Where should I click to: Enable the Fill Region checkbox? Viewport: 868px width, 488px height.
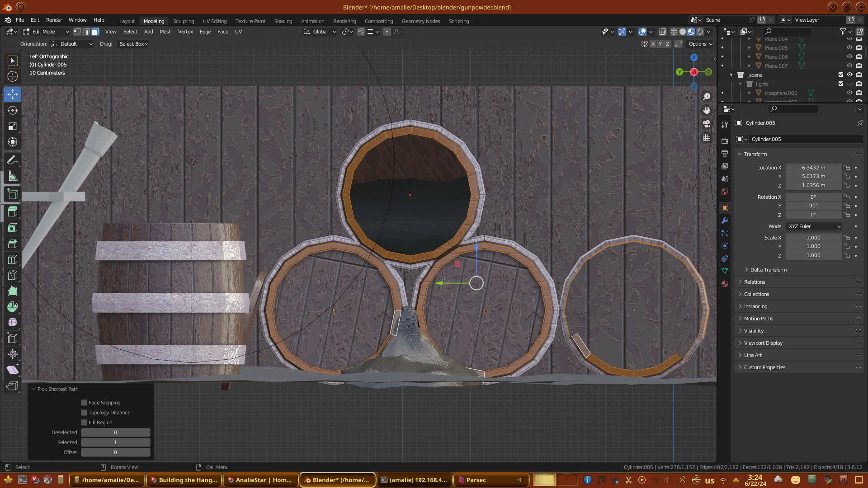click(84, 422)
